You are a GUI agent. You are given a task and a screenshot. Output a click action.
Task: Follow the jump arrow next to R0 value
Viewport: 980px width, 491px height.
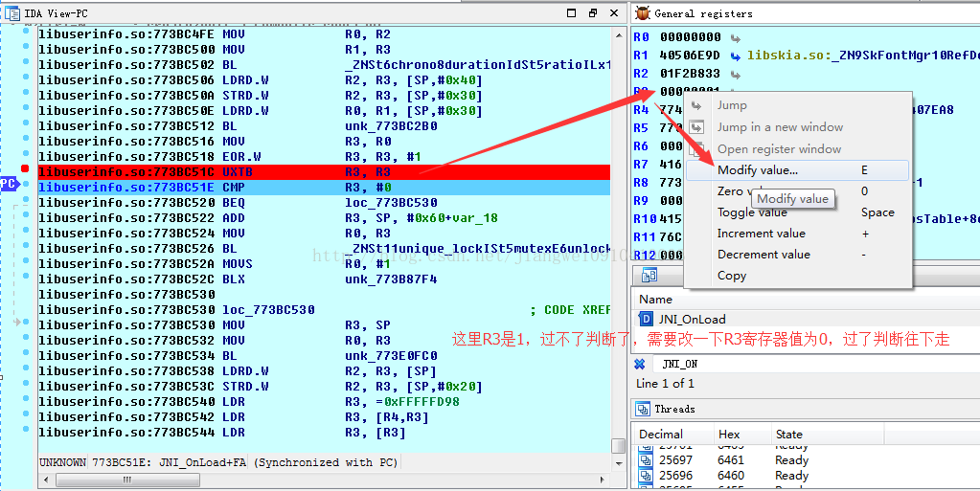(735, 37)
